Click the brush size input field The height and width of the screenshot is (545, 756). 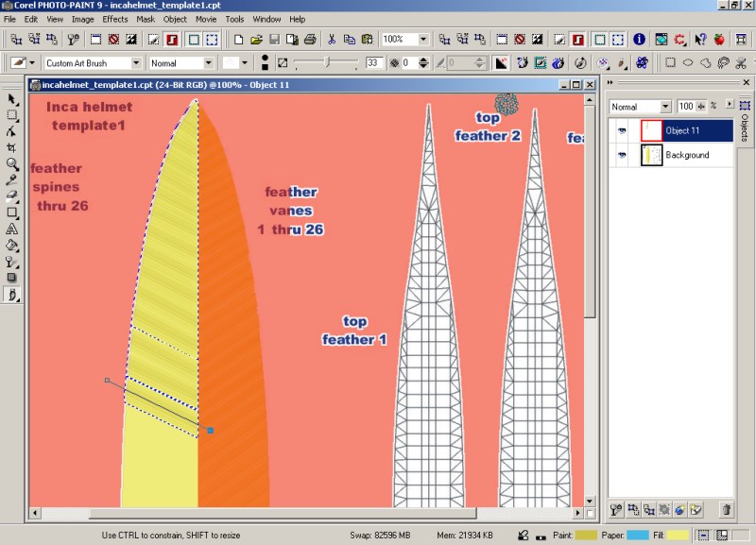(x=373, y=63)
